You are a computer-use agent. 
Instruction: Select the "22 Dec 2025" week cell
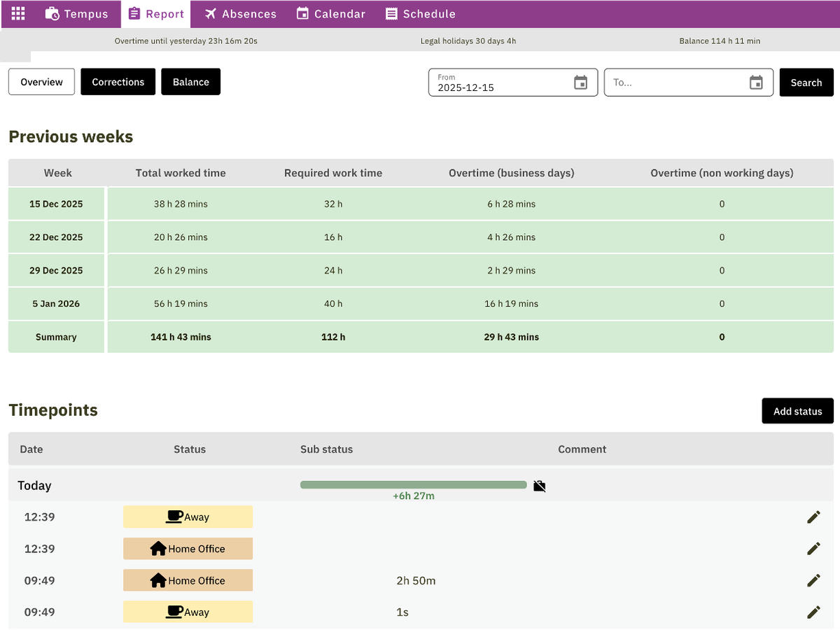pyautogui.click(x=56, y=237)
